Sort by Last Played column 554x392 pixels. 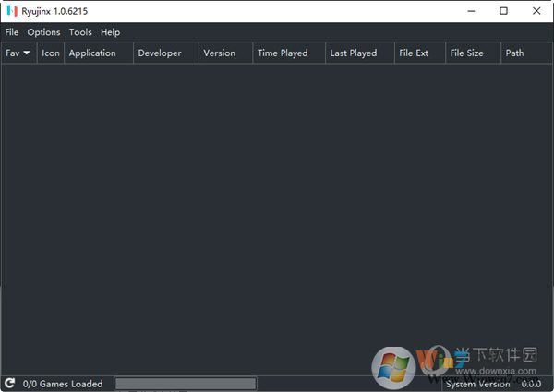(x=360, y=53)
